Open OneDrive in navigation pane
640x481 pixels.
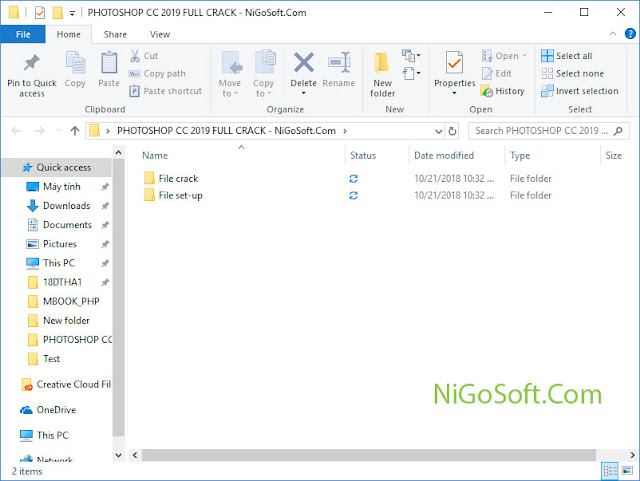pyautogui.click(x=56, y=410)
